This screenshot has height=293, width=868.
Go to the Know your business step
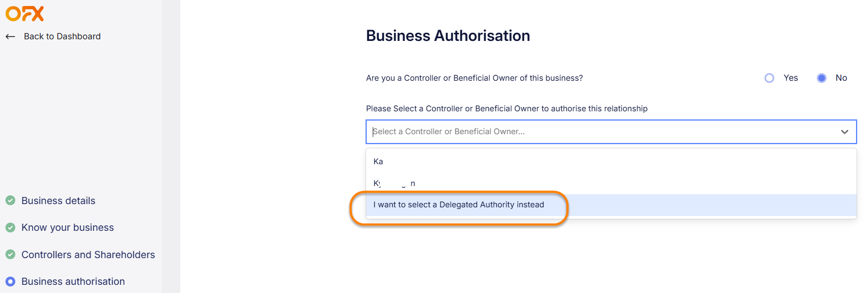click(68, 228)
